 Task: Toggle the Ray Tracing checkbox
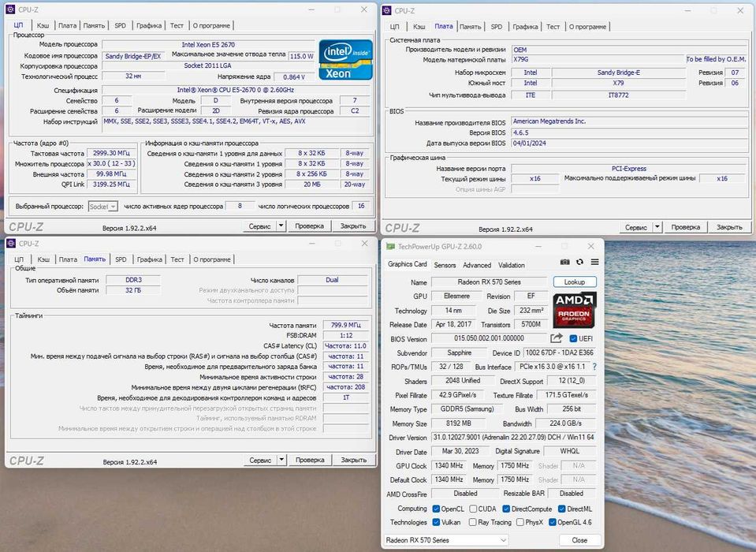point(472,522)
